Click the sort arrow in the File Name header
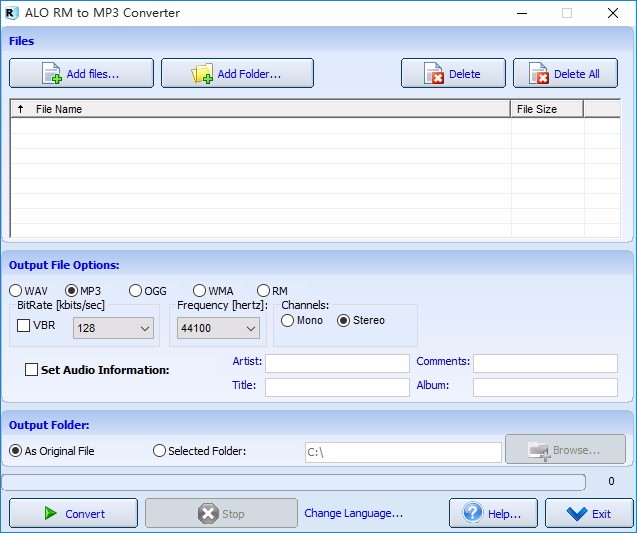The height and width of the screenshot is (533, 637). pyautogui.click(x=20, y=109)
